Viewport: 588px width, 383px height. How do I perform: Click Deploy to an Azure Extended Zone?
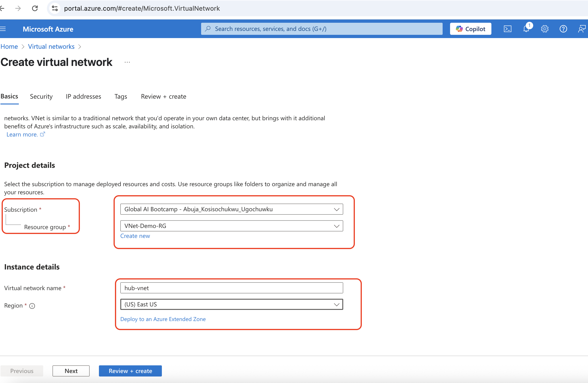point(163,319)
